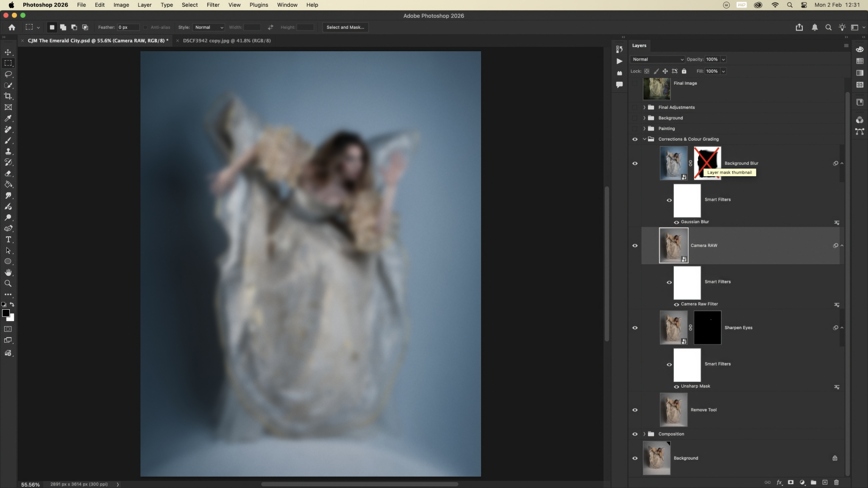Create a new group folder icon
Image resolution: width=868 pixels, height=488 pixels.
[813, 482]
